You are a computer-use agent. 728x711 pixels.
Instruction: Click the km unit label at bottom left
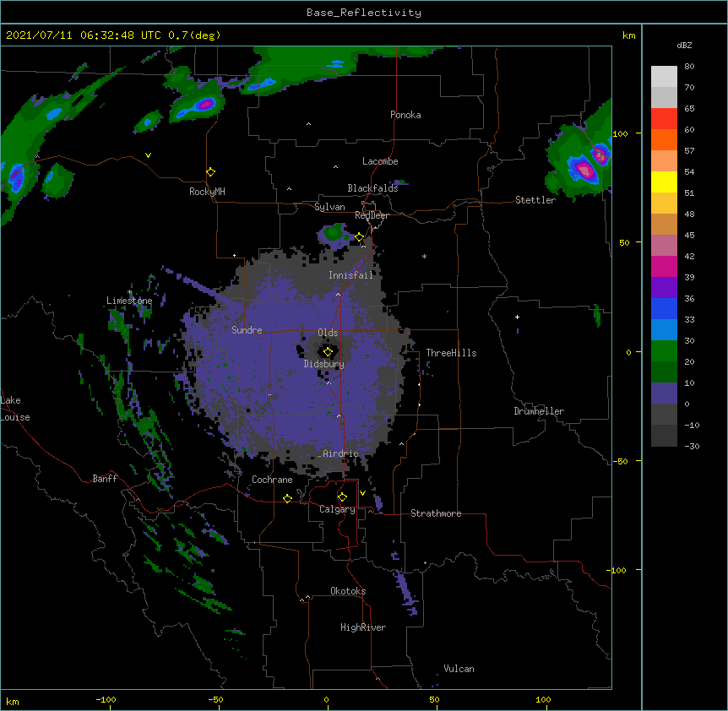click(13, 702)
